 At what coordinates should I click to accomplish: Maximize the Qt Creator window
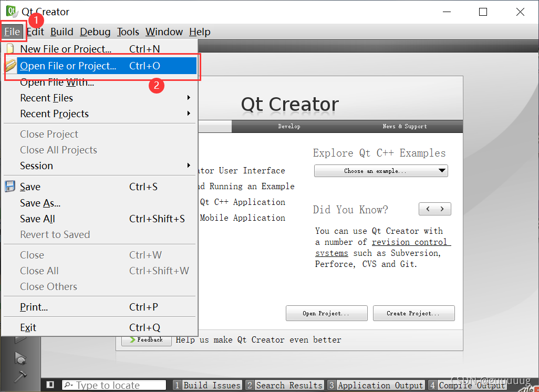pos(483,12)
